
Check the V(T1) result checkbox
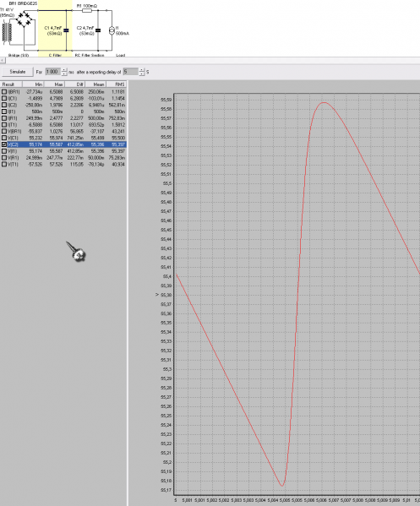(x=4, y=164)
